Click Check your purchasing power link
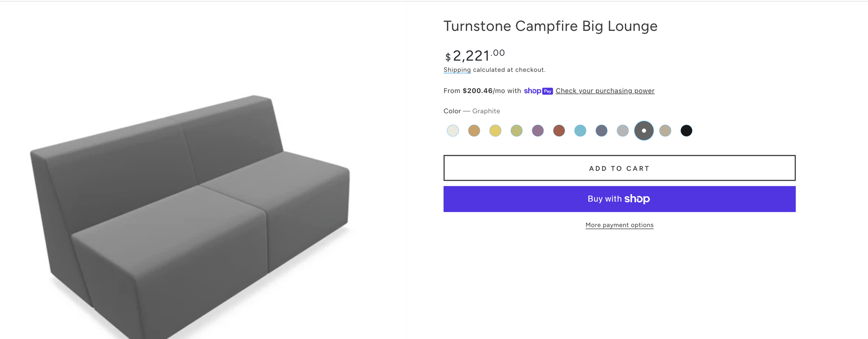This screenshot has height=339, width=868. [605, 91]
